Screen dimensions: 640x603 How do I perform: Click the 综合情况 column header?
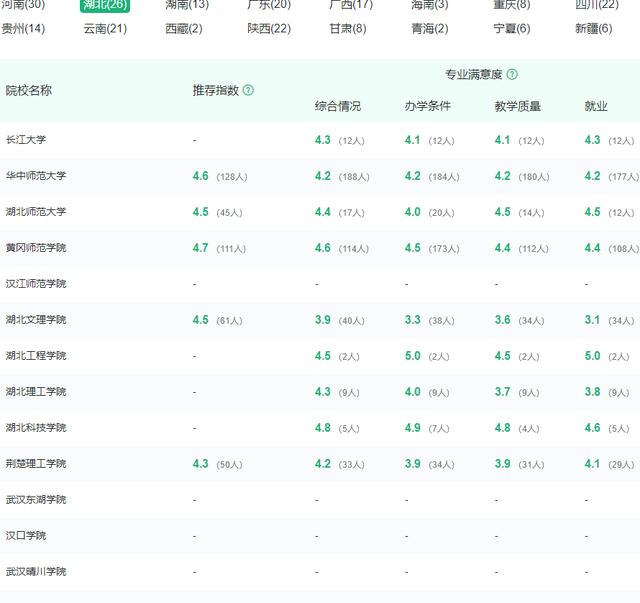pos(338,106)
